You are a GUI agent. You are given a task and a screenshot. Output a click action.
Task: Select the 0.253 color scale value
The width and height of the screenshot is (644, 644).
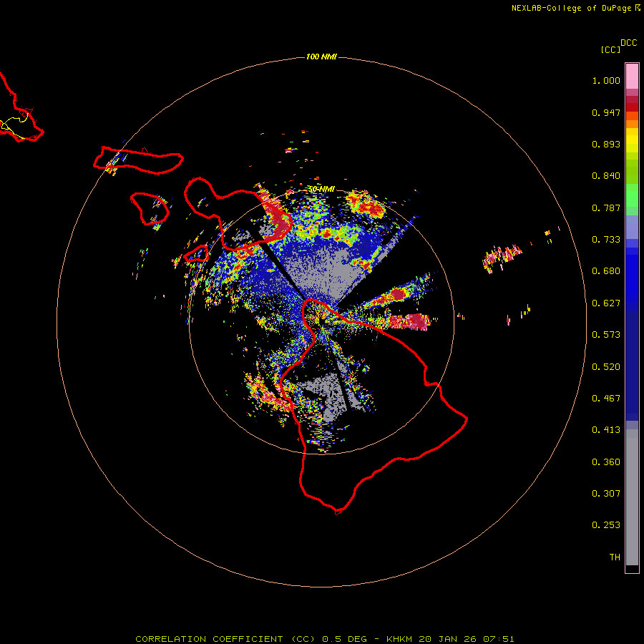[x=606, y=525]
